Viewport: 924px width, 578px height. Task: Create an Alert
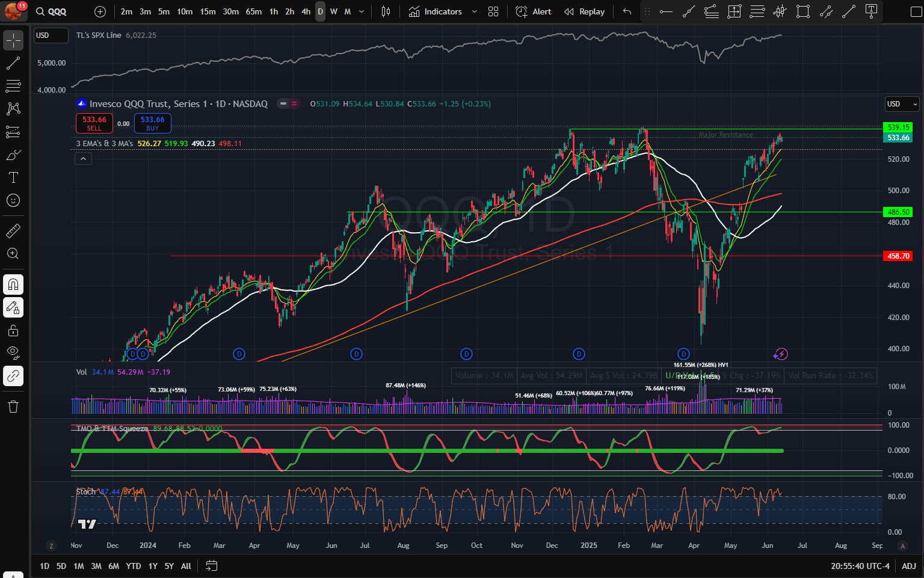pos(534,11)
